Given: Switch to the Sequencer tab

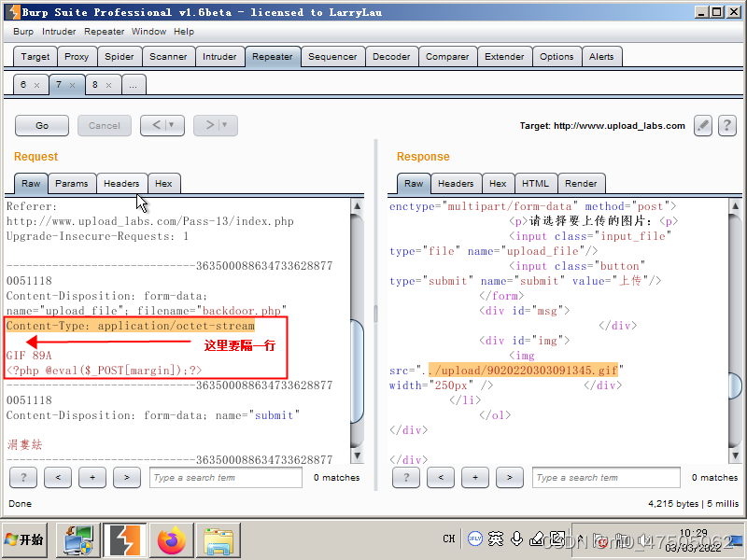Looking at the screenshot, I should tap(332, 57).
